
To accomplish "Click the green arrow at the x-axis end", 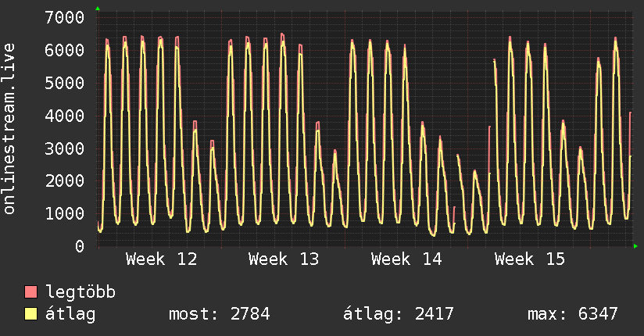I will click(x=635, y=246).
